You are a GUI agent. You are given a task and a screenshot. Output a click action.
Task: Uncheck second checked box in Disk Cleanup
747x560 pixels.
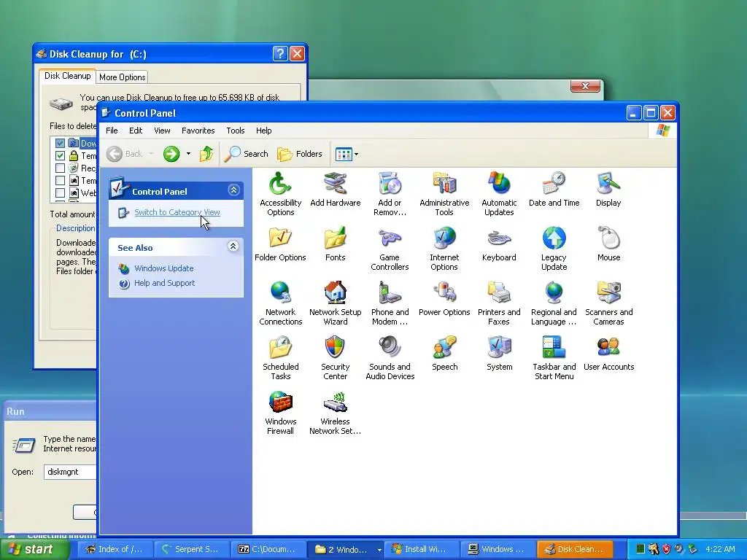point(60,155)
